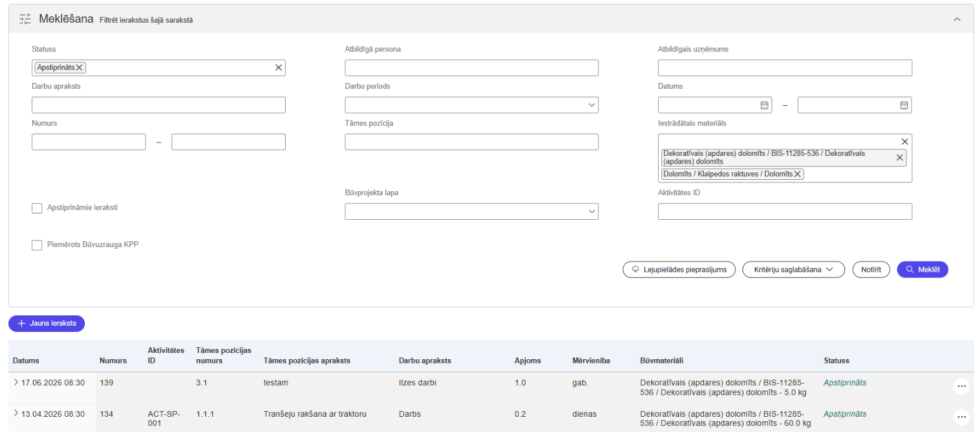Open row actions menu for entry 134
980x432 pixels.
pyautogui.click(x=961, y=417)
